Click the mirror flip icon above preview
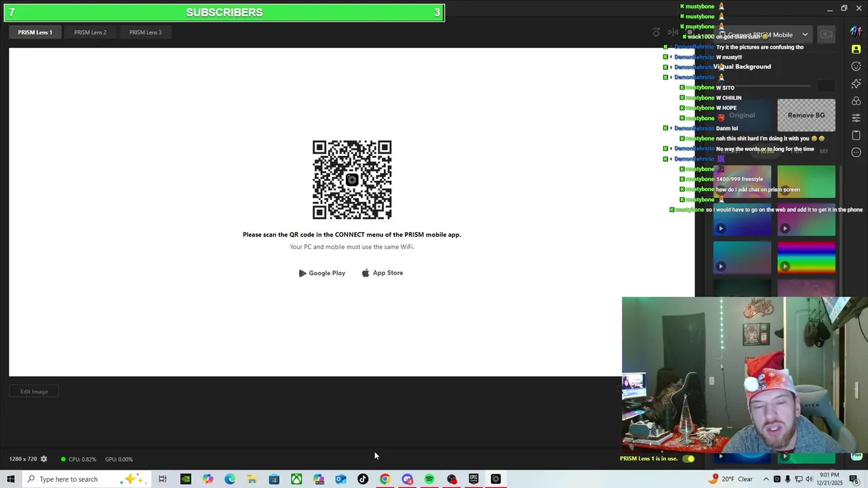 point(673,33)
